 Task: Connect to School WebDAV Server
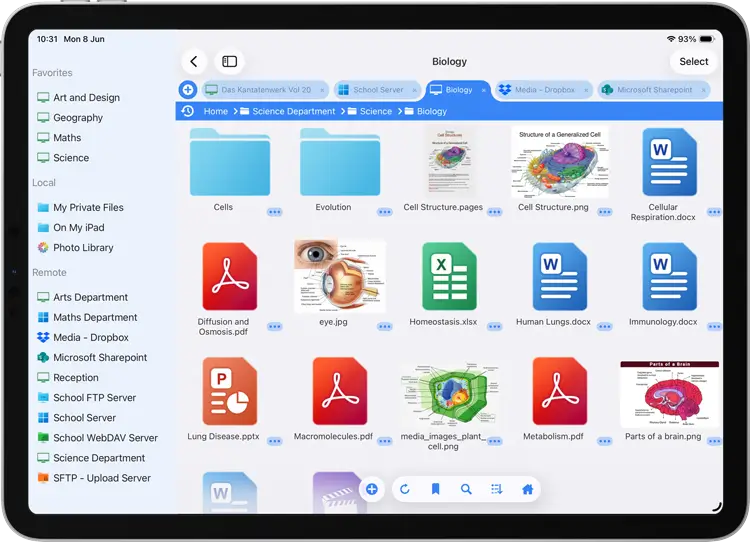(98, 438)
